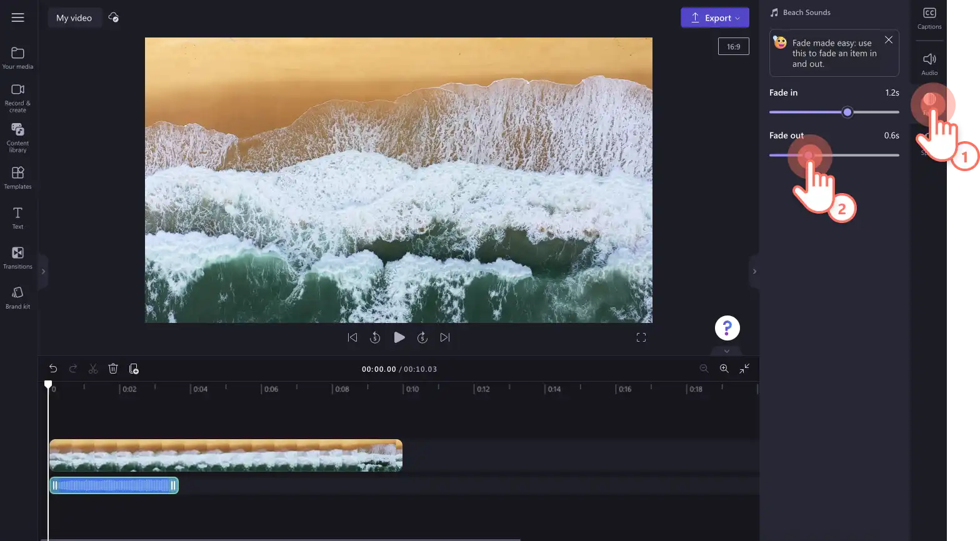Select the Beach Sounds audio clip
The image size is (980, 541).
click(x=114, y=485)
